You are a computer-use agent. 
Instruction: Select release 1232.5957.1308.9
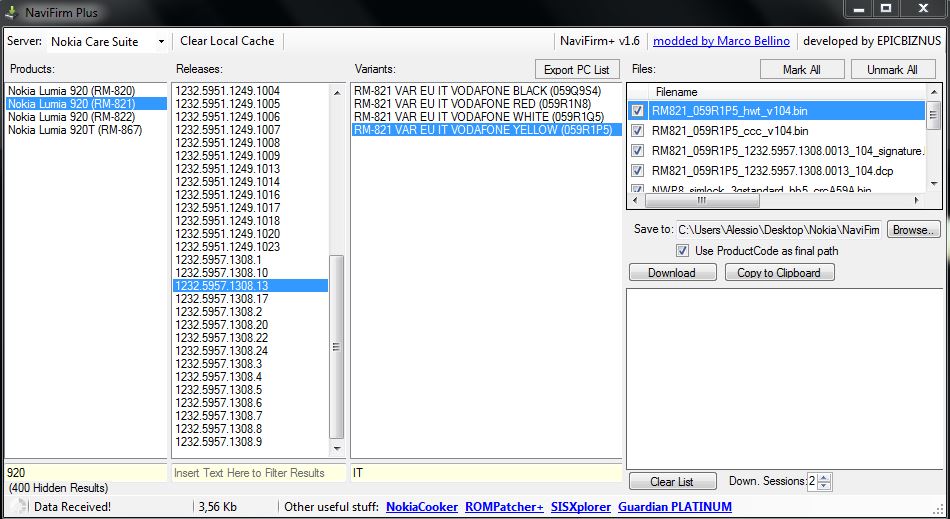[x=250, y=441]
